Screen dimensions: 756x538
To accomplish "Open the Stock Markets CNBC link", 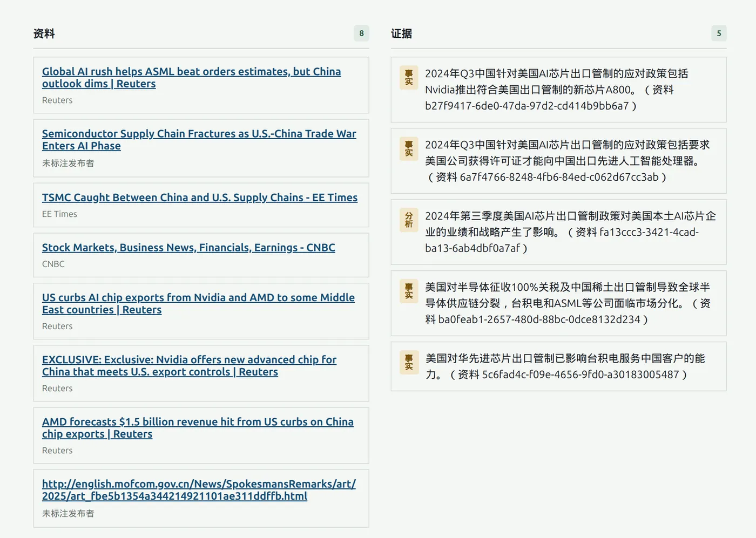I will point(188,248).
